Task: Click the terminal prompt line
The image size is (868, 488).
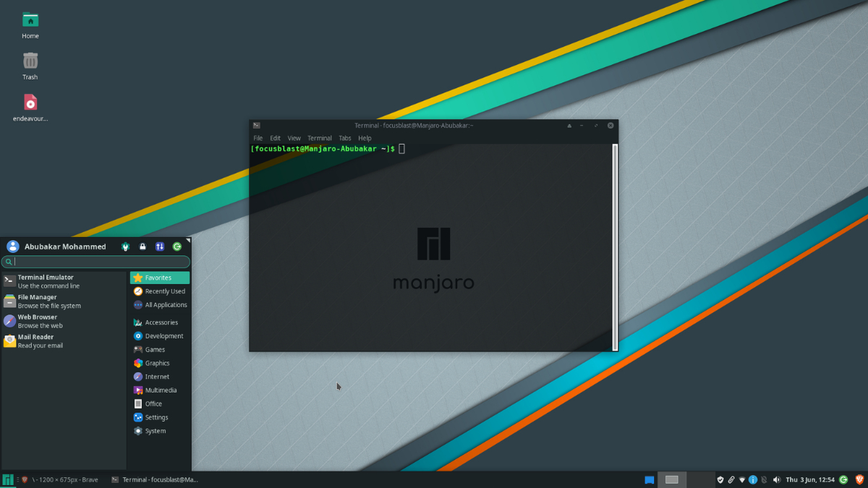Action: point(328,149)
